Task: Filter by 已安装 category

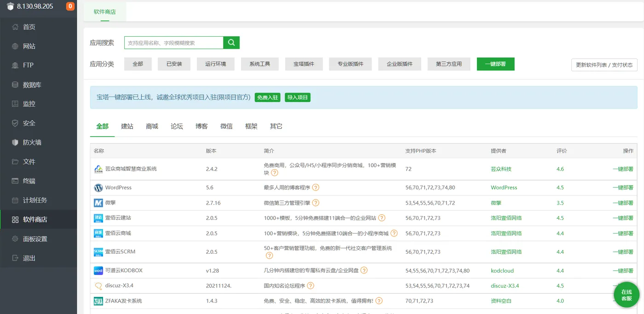Action: (174, 64)
